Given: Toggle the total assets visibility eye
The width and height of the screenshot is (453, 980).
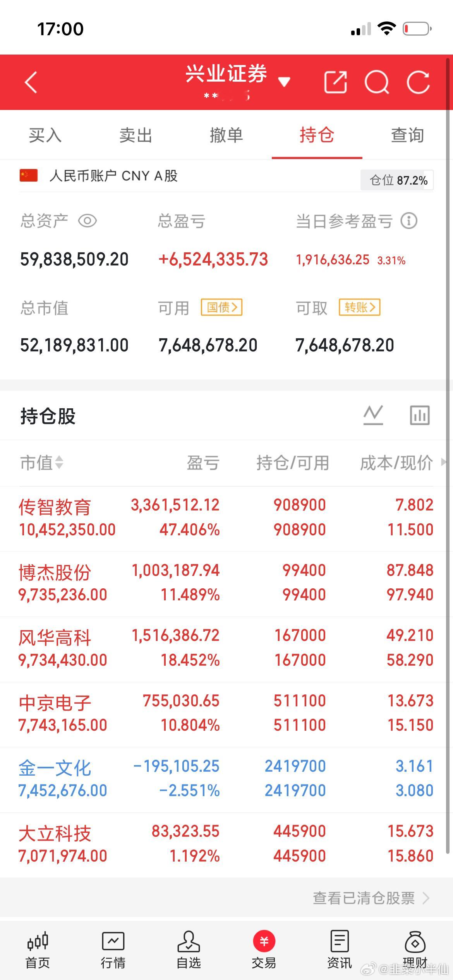Looking at the screenshot, I should (x=88, y=221).
